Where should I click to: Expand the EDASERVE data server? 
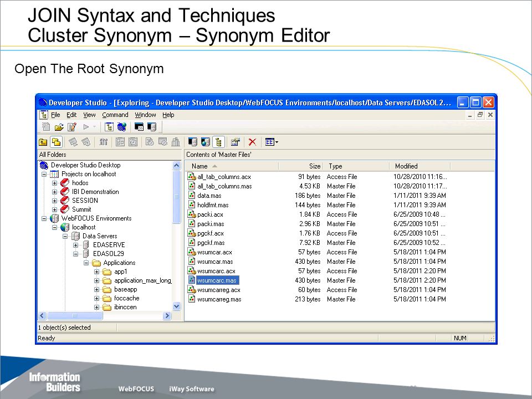pos(76,245)
